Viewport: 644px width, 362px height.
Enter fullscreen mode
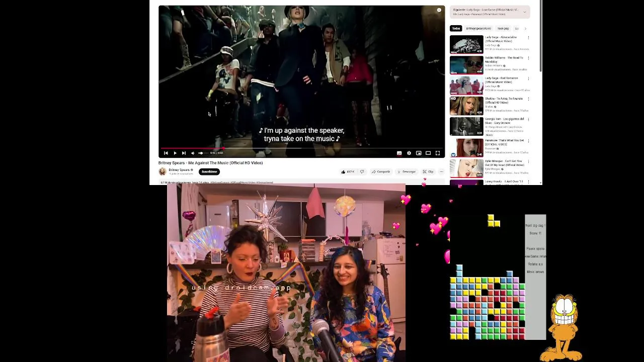tap(438, 153)
